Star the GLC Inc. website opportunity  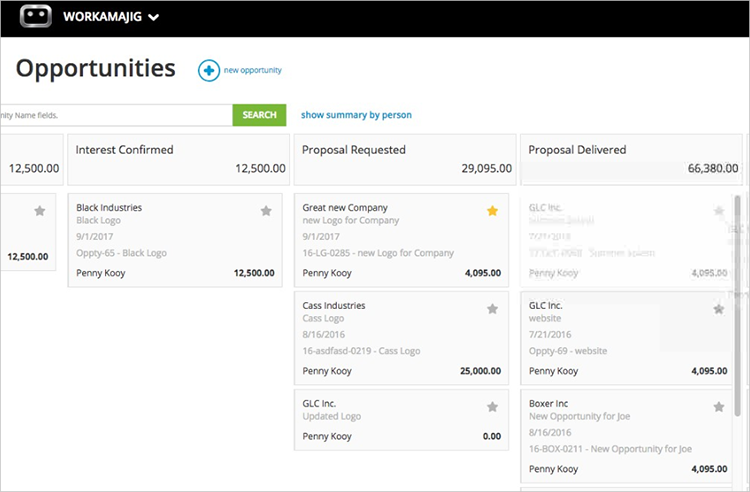pos(718,309)
